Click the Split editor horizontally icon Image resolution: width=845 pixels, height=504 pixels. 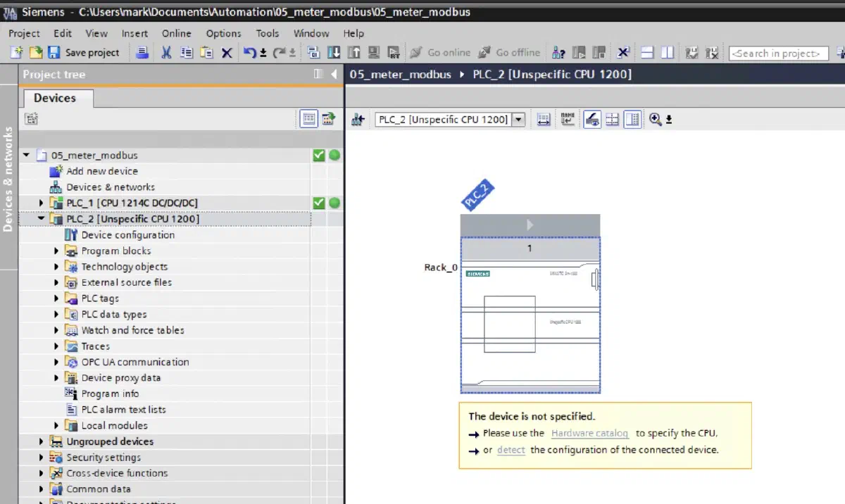647,53
